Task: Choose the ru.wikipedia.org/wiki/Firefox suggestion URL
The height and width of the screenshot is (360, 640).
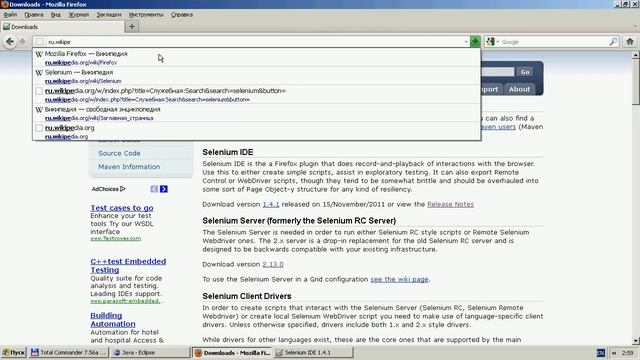Action: click(81, 62)
